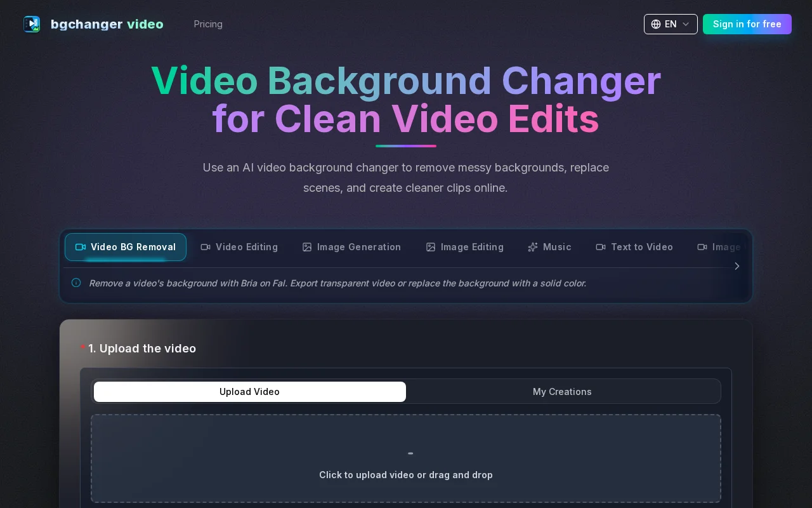Viewport: 812px width, 508px height.
Task: Click the AI video background changer subtitle
Action: tap(406, 178)
